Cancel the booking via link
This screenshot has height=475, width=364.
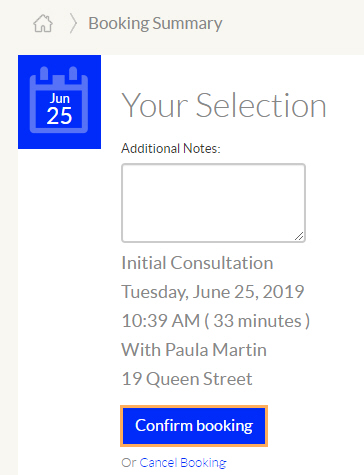[183, 463]
